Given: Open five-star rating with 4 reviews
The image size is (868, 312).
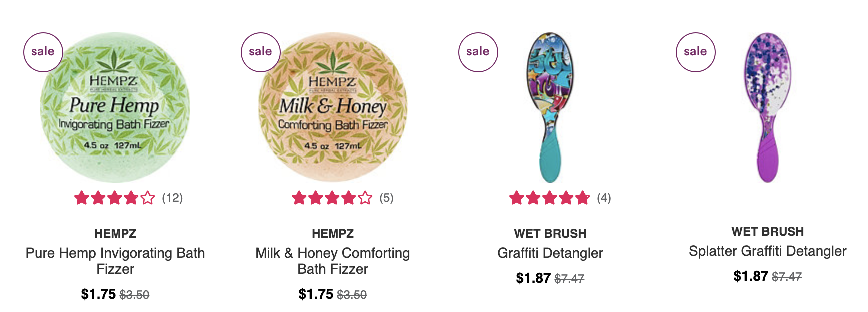Looking at the screenshot, I should coord(560,198).
